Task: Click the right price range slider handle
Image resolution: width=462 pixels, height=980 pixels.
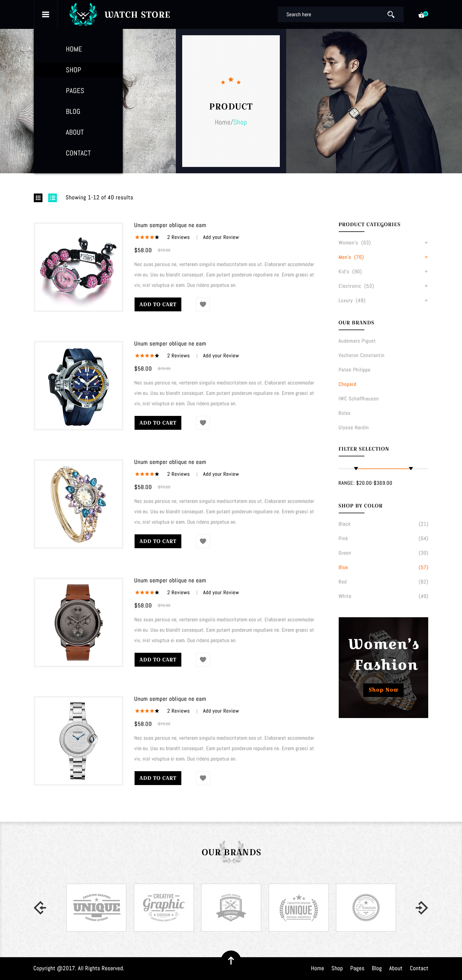Action: point(411,469)
